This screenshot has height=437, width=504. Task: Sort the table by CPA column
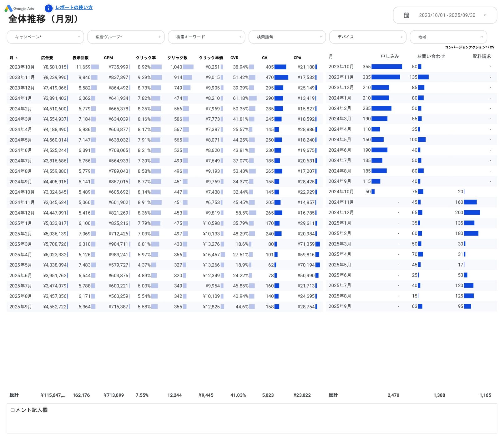click(x=297, y=58)
